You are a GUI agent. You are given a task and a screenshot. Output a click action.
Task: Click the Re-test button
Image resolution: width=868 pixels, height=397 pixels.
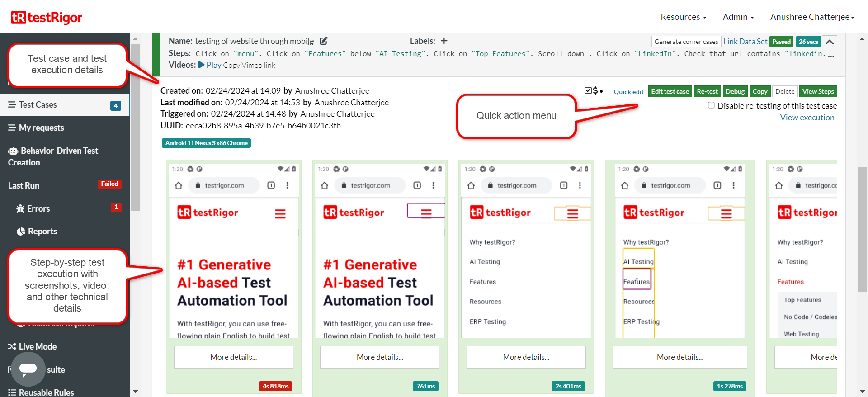tap(707, 91)
